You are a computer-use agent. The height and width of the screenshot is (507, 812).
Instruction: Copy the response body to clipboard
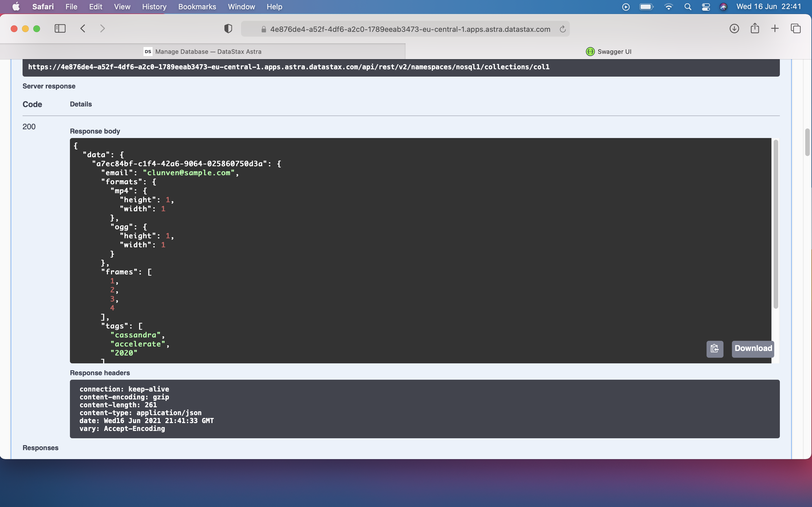tap(714, 349)
